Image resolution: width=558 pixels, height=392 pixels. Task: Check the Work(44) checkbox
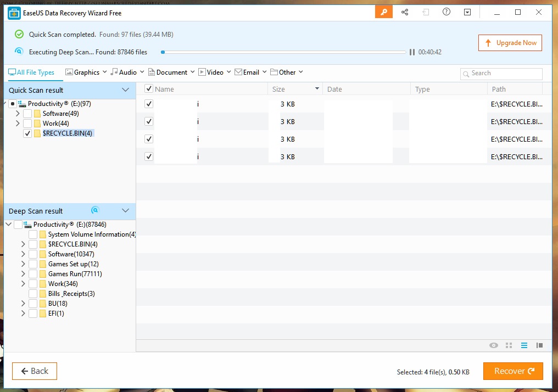[27, 124]
